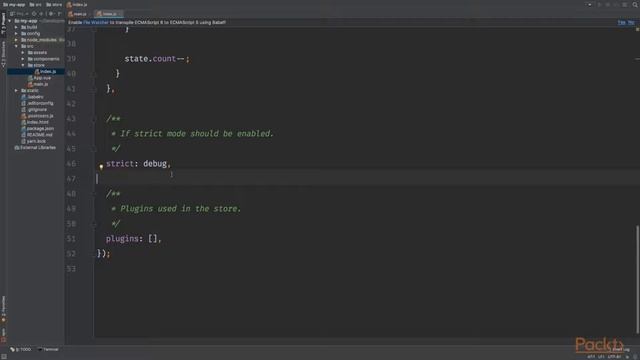Expand the build folder
Viewport: 640px width, 360px height.
click(x=16, y=27)
